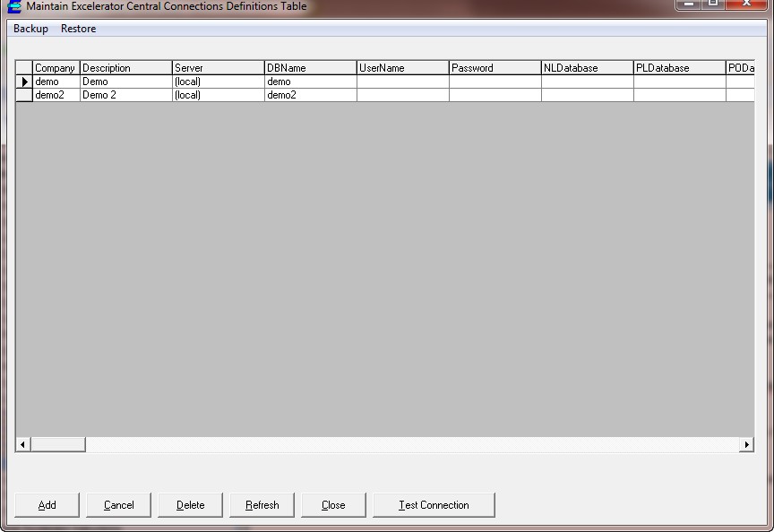774x532 pixels.
Task: Open the Backup menu
Action: (x=30, y=29)
